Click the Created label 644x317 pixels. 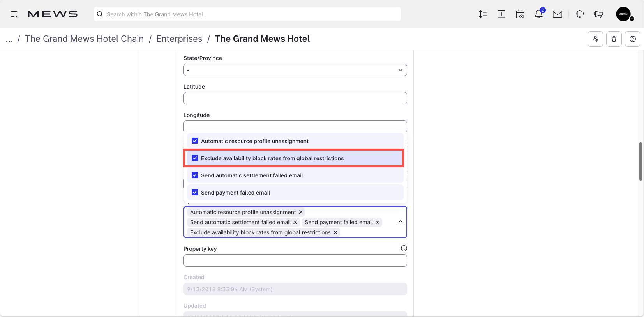point(194,277)
